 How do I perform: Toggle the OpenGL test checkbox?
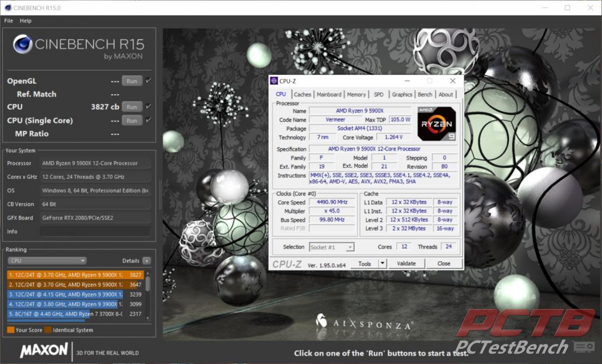pyautogui.click(x=148, y=81)
